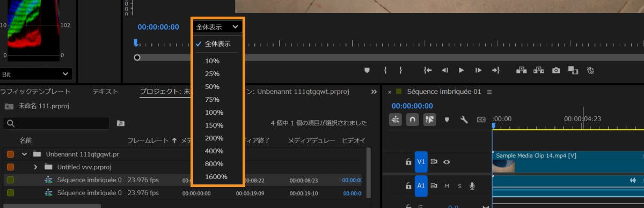Collapse the Unbenannt 111qtgqwt.pr folder
The height and width of the screenshot is (208, 644).
click(24, 154)
